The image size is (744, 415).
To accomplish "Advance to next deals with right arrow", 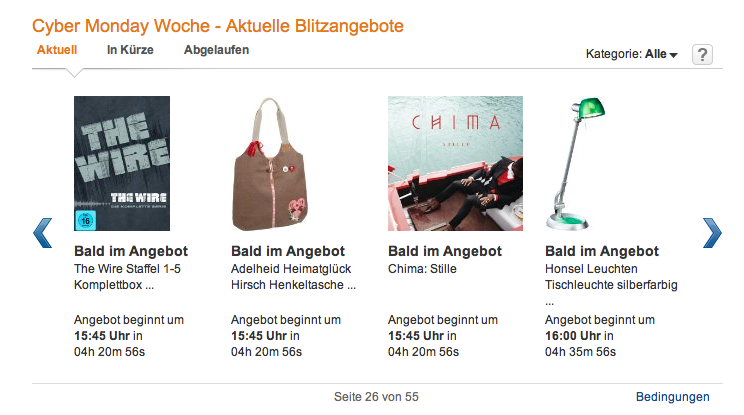I will [712, 233].
